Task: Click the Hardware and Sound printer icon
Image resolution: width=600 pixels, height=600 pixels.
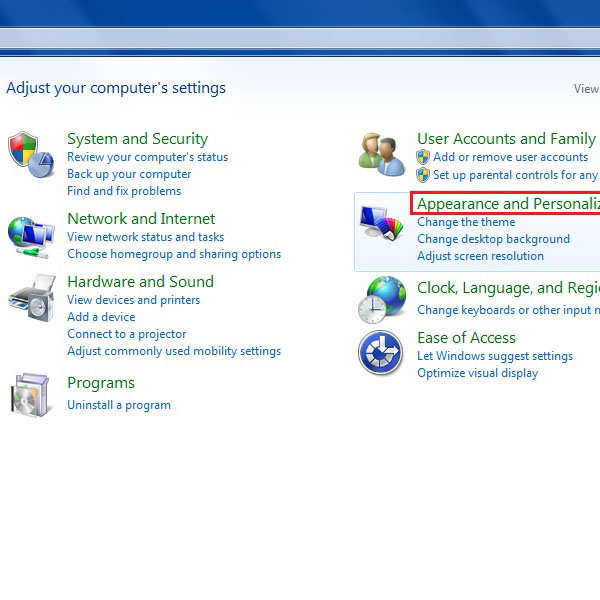Action: click(32, 298)
